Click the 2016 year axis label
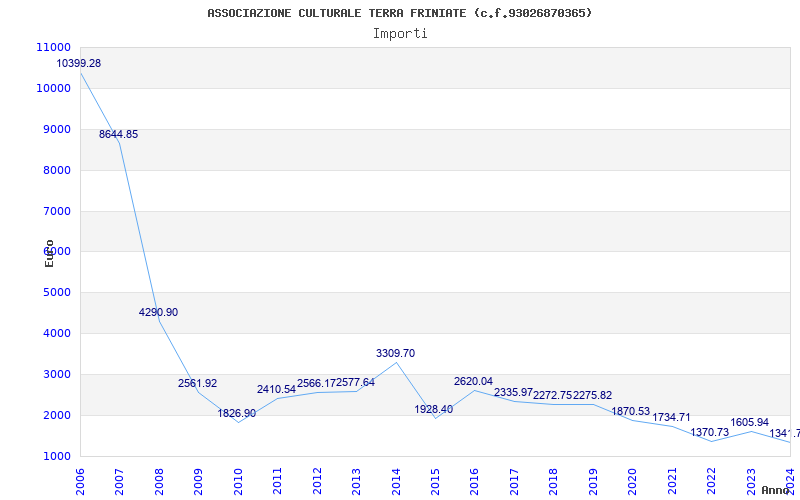The image size is (800, 500). 474,482
